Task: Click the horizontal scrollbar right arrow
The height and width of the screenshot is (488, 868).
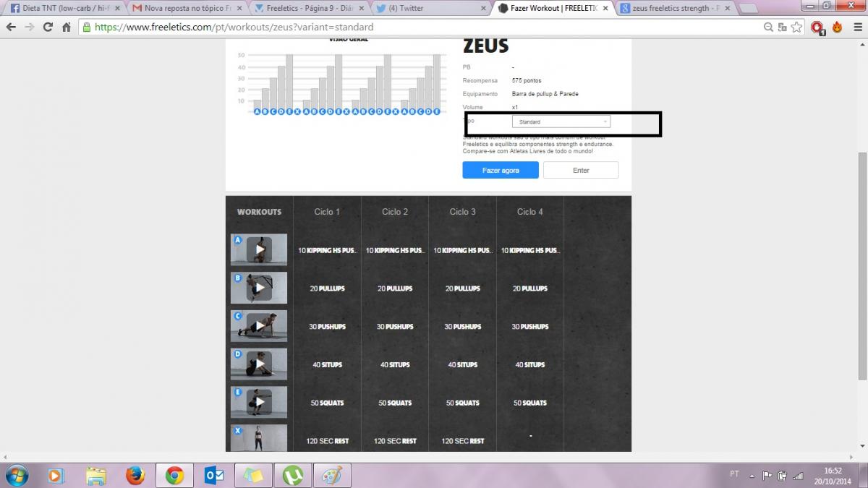Action: coord(852,458)
